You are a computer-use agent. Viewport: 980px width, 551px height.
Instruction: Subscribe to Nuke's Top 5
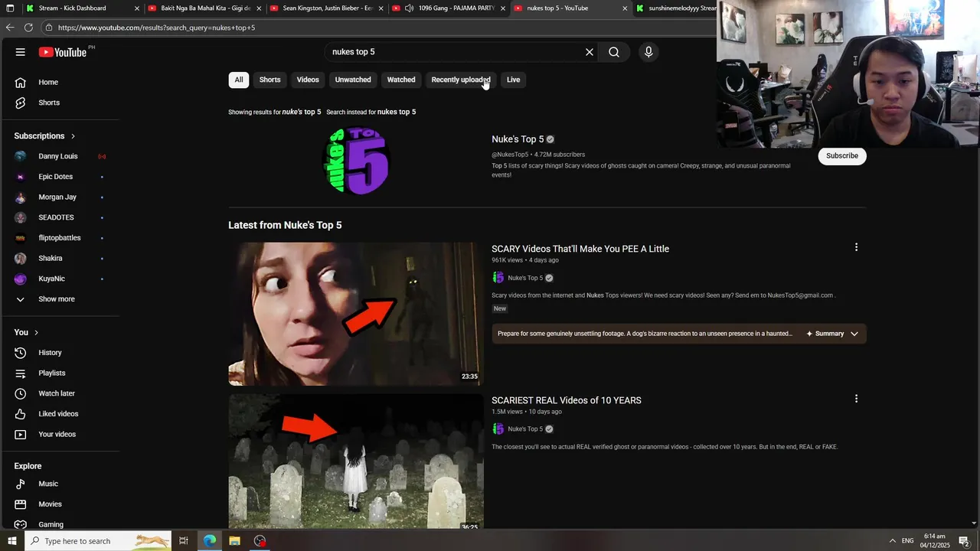pos(842,156)
